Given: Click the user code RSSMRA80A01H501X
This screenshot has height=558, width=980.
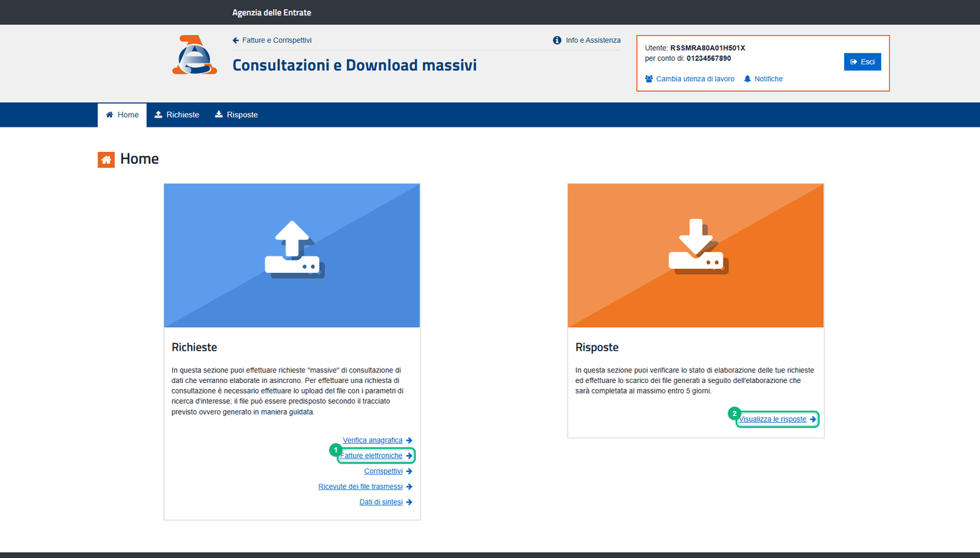Looking at the screenshot, I should (708, 48).
